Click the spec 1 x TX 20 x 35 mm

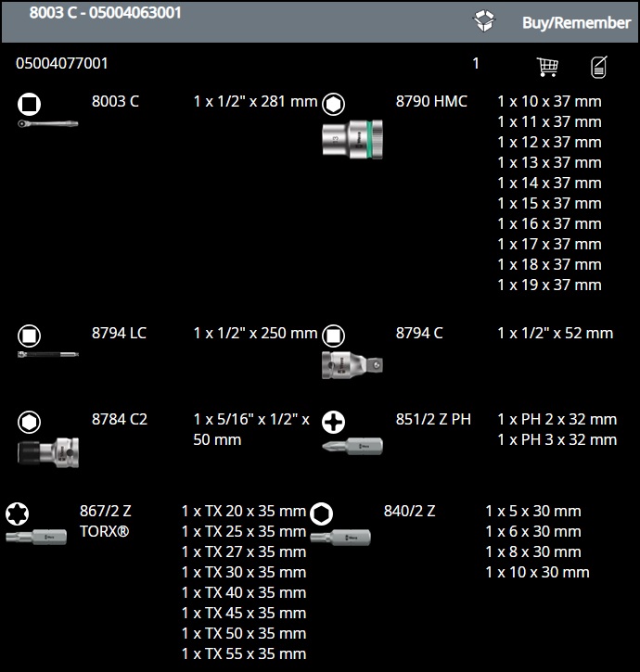(244, 512)
